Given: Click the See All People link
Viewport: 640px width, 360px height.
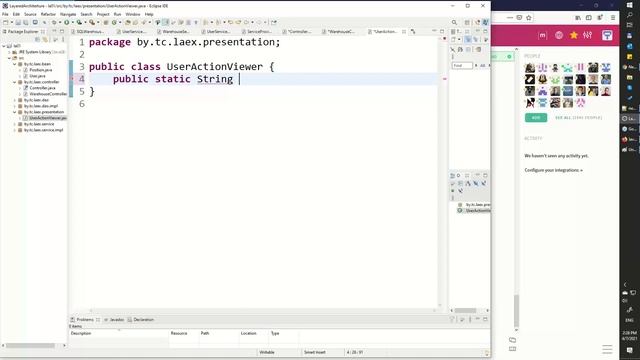Looking at the screenshot, I should 578,118.
